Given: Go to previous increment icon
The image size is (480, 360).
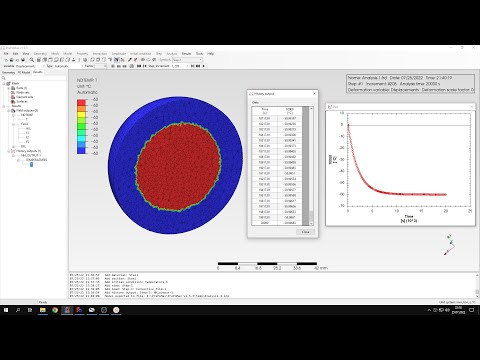Looking at the screenshot, I should pos(145,66).
